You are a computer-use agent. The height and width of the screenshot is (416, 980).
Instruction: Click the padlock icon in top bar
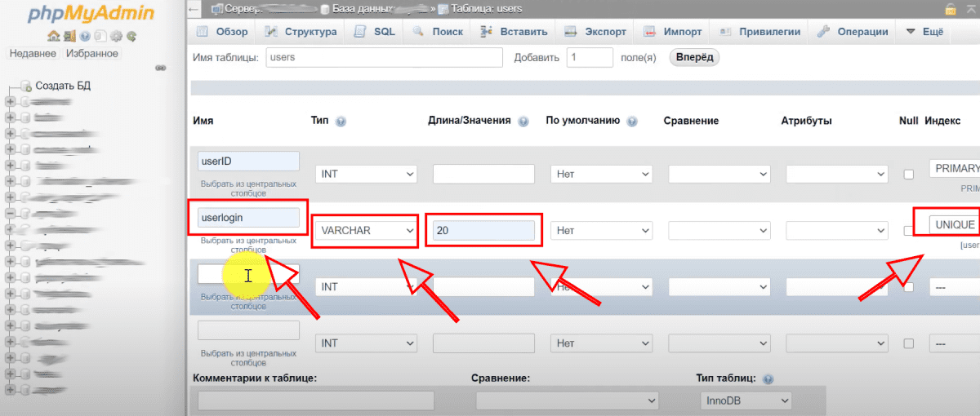(950, 9)
